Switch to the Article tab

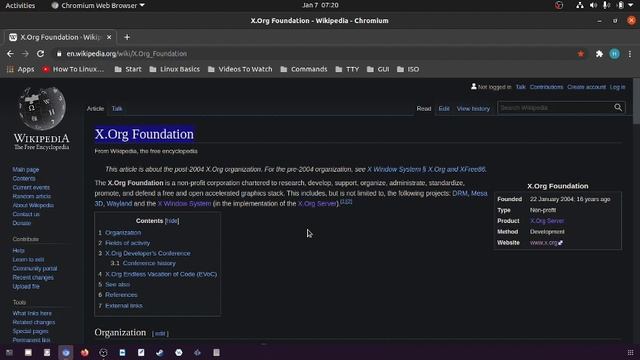click(x=95, y=109)
